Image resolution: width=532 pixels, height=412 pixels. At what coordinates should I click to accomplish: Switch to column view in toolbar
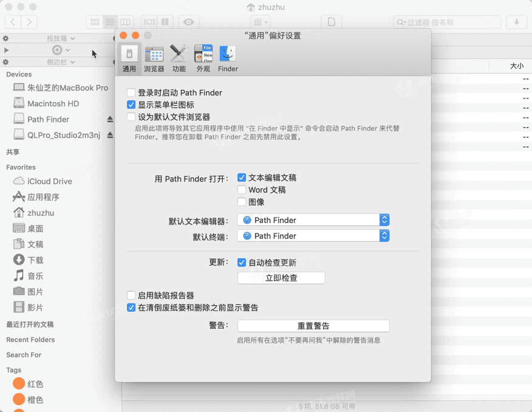(125, 22)
